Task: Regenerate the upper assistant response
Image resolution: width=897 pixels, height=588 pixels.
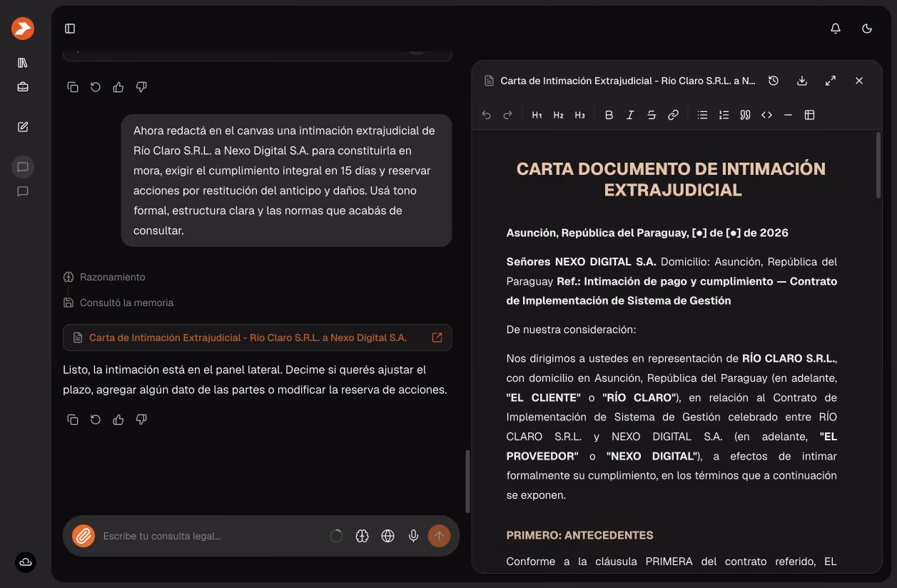Action: [96, 87]
